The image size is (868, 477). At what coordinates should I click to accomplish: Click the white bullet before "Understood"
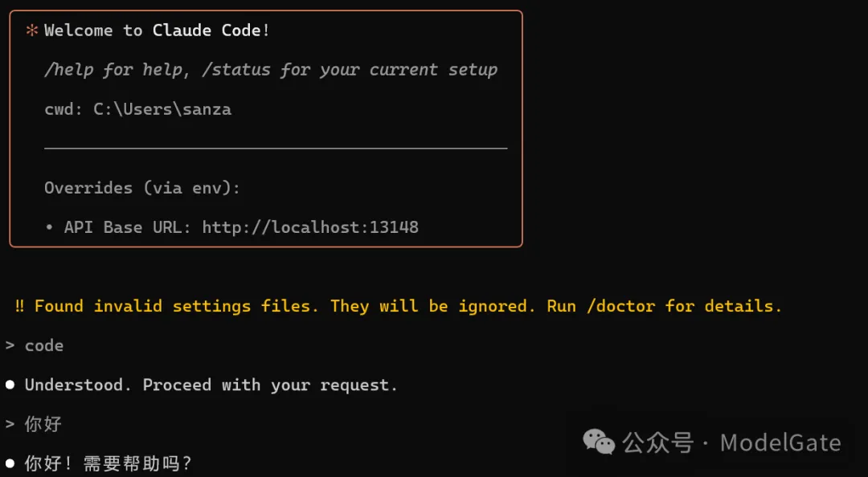pos(10,385)
